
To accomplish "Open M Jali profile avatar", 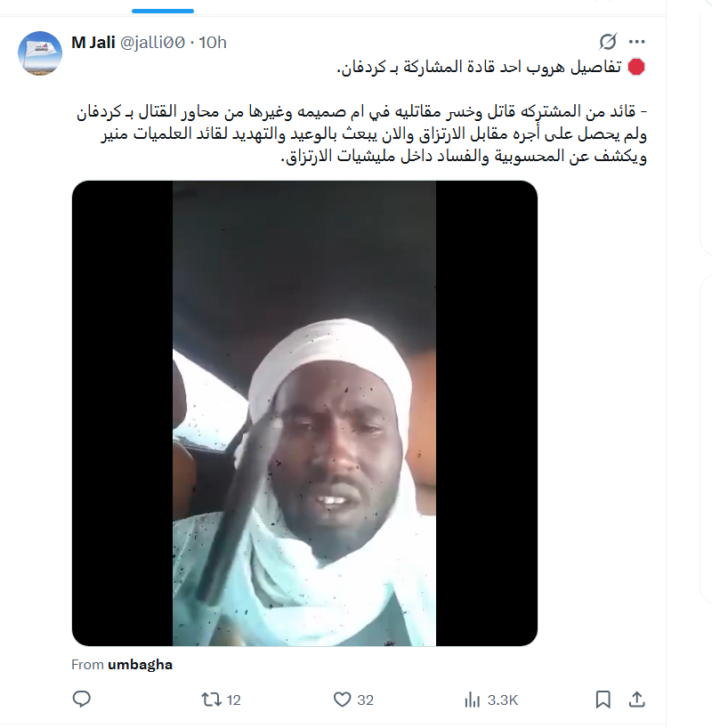I will point(40,53).
